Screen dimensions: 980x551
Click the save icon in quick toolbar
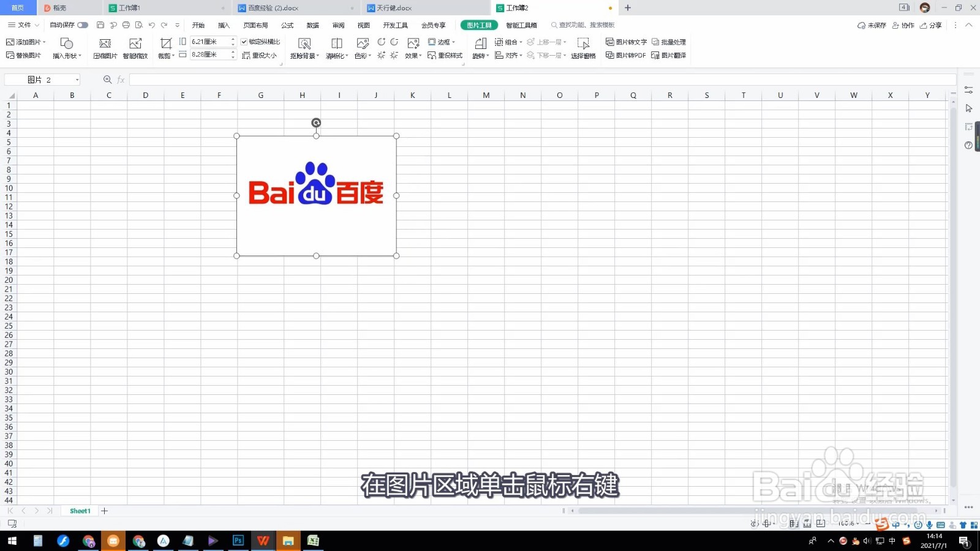100,25
